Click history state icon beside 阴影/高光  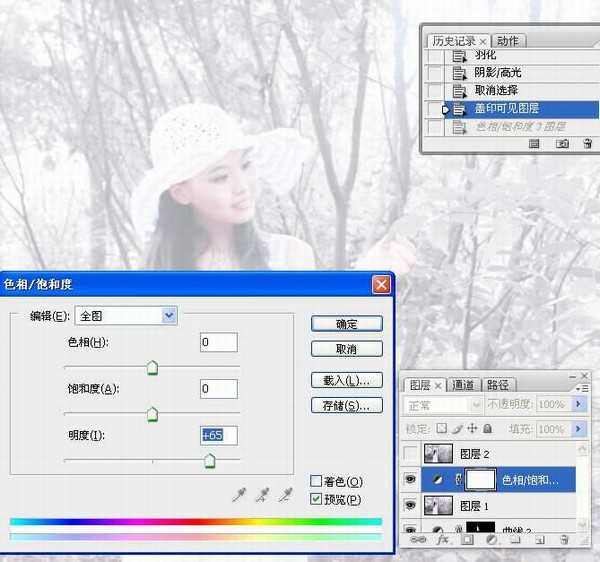459,73
